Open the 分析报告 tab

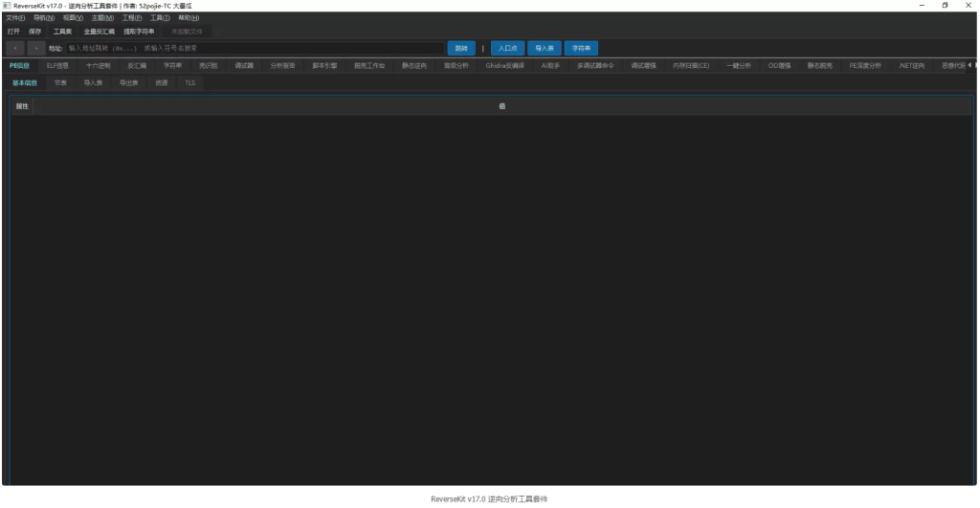[x=282, y=66]
